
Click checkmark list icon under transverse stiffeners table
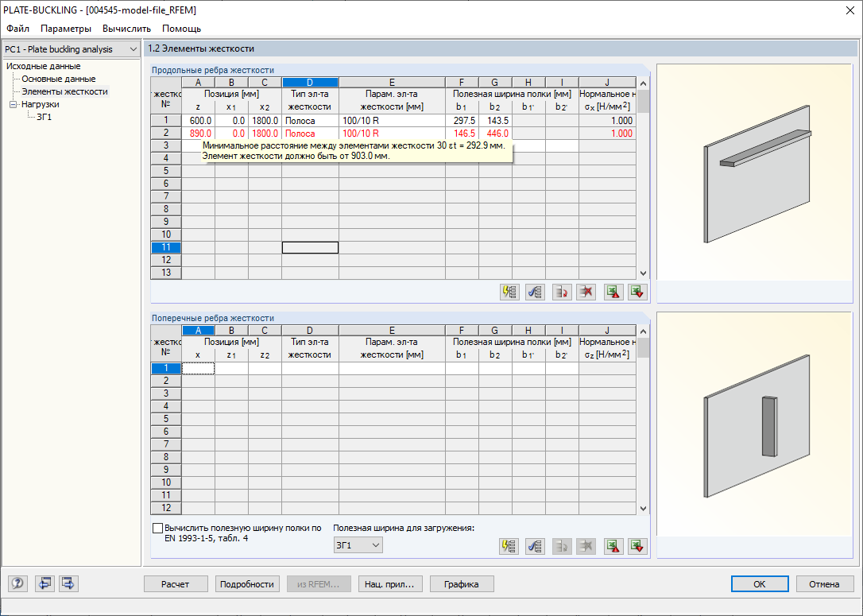point(535,546)
